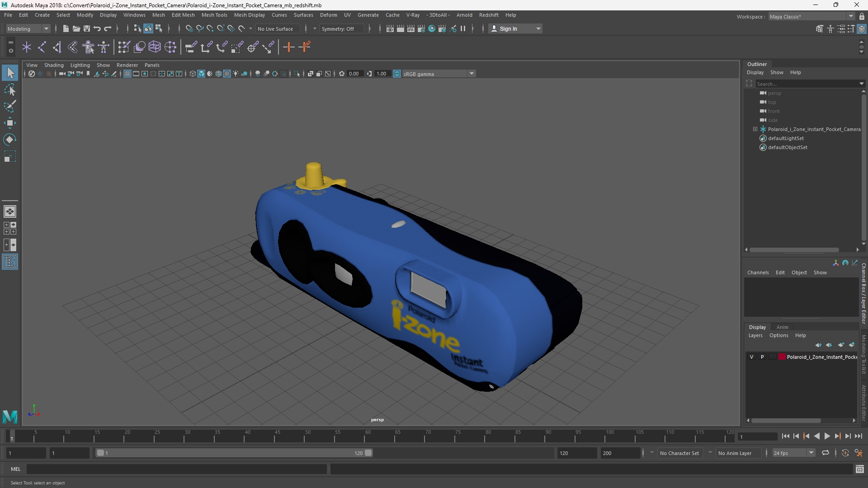Screen dimensions: 868x488
Task: Expand the sRGB gamma view transform list
Action: coord(472,74)
